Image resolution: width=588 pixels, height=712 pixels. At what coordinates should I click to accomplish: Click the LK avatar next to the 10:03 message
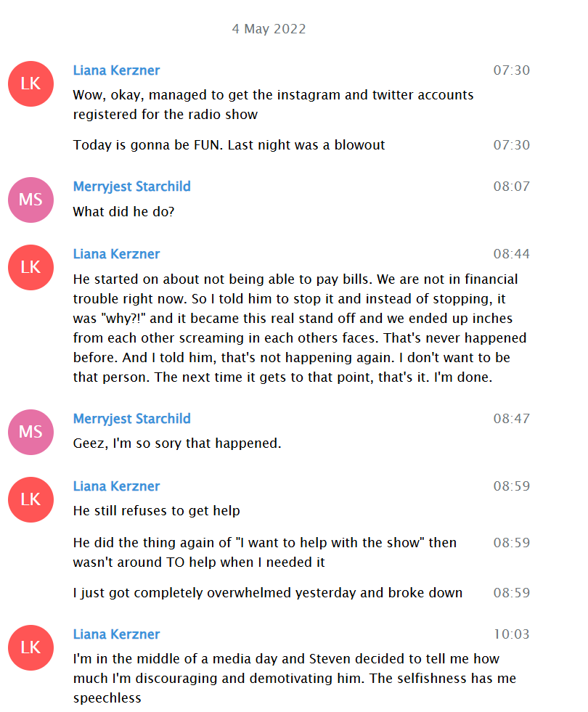pyautogui.click(x=31, y=647)
